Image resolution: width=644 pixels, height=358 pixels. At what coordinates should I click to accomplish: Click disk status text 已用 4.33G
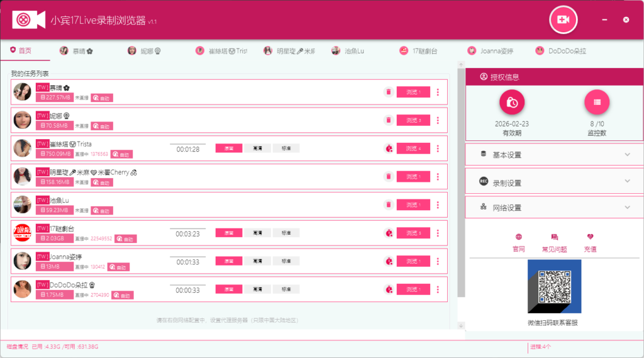tap(46, 347)
